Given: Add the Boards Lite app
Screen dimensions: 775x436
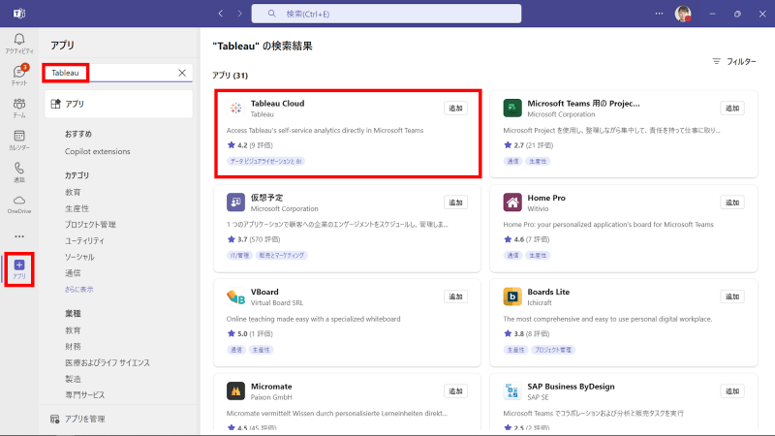Looking at the screenshot, I should pos(732,297).
